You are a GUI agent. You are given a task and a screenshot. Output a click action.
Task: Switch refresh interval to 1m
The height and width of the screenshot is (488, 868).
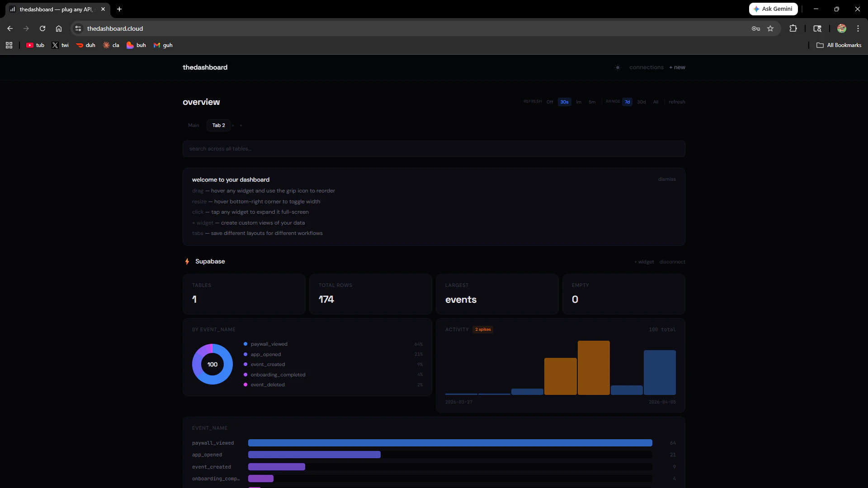tap(578, 102)
